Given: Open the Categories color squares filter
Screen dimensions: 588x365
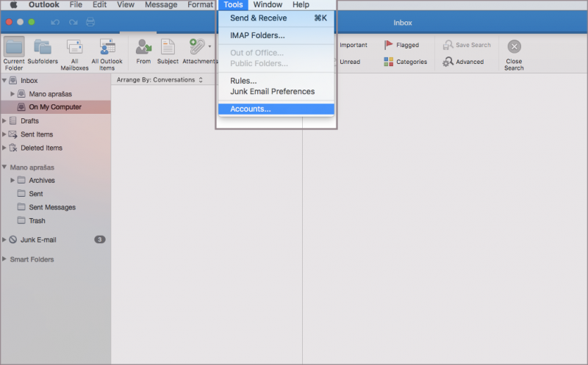Looking at the screenshot, I should pyautogui.click(x=389, y=62).
